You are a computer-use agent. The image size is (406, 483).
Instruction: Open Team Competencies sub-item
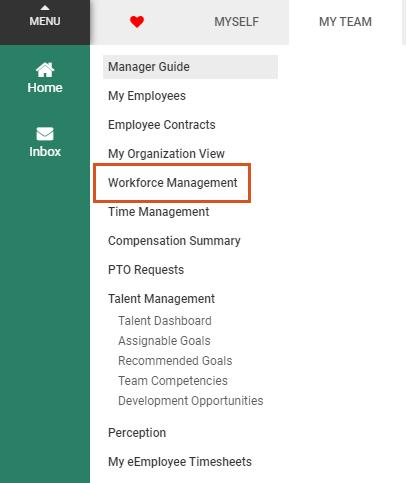coord(173,381)
